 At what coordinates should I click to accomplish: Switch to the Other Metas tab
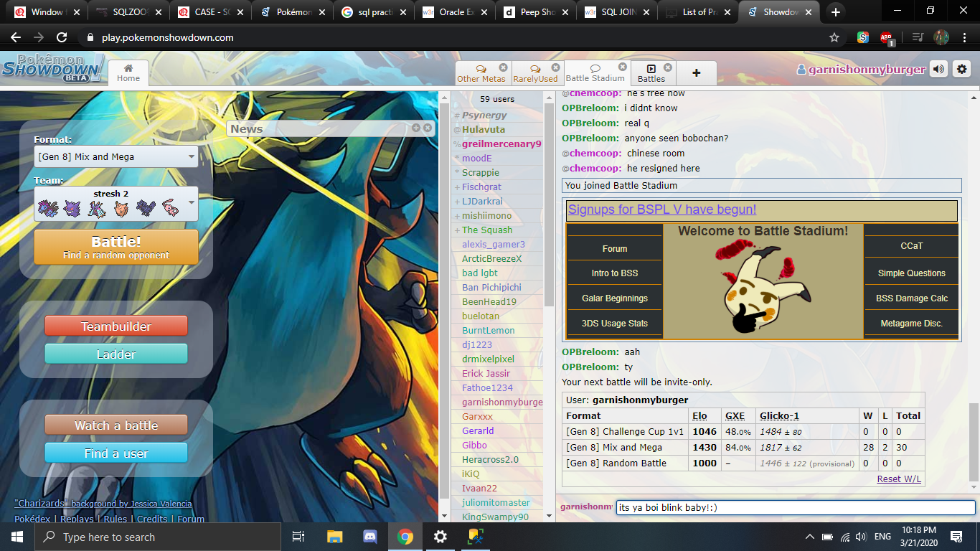click(481, 73)
